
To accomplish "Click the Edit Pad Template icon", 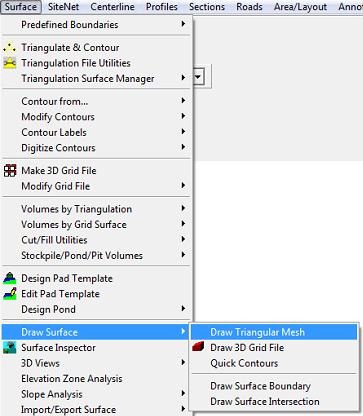I will (10, 294).
